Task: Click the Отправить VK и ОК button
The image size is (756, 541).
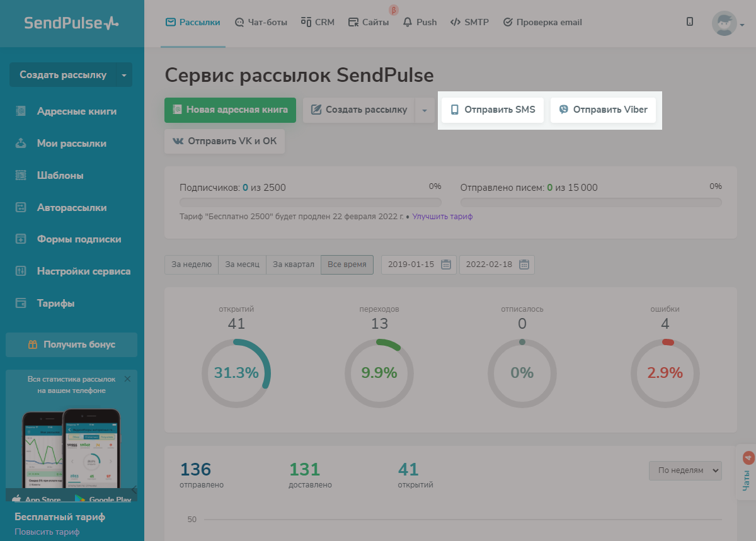Action: click(225, 141)
